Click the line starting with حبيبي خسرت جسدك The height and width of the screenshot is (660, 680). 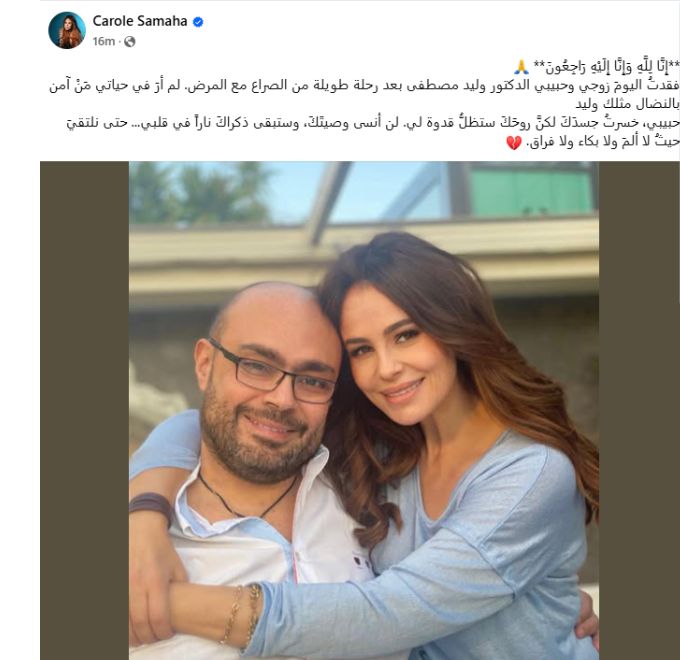tap(373, 124)
